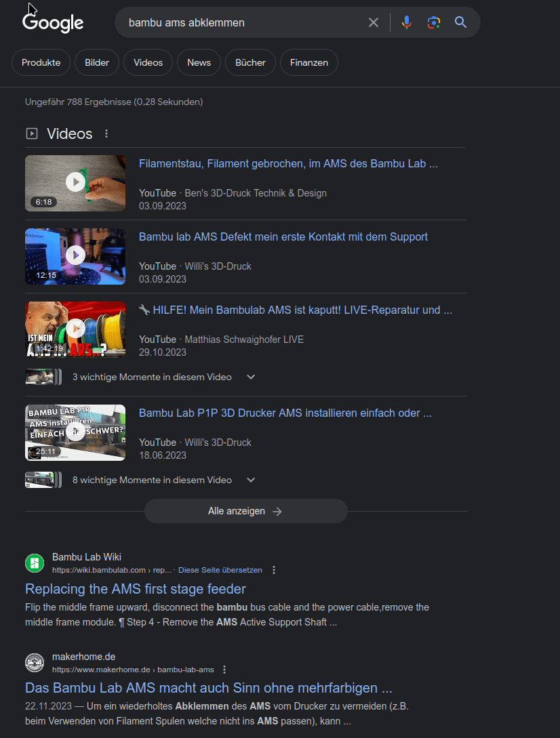Click the makerhome.de site favicon
560x738 pixels.
click(x=35, y=663)
